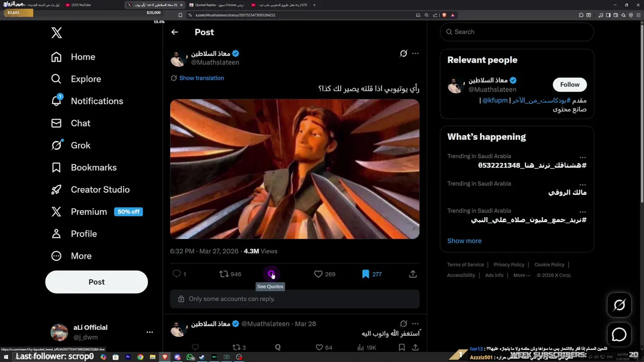This screenshot has width=644, height=362.
Task: Click the share icon on main post
Action: 413,274
